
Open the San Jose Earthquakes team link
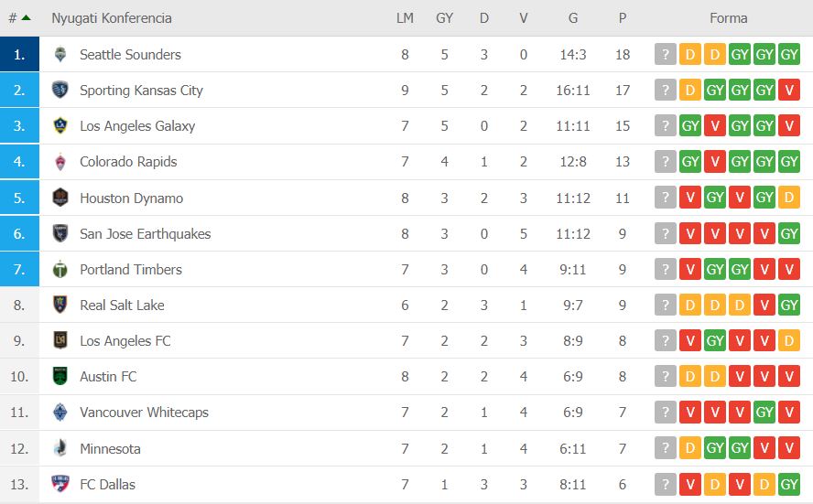tap(146, 233)
